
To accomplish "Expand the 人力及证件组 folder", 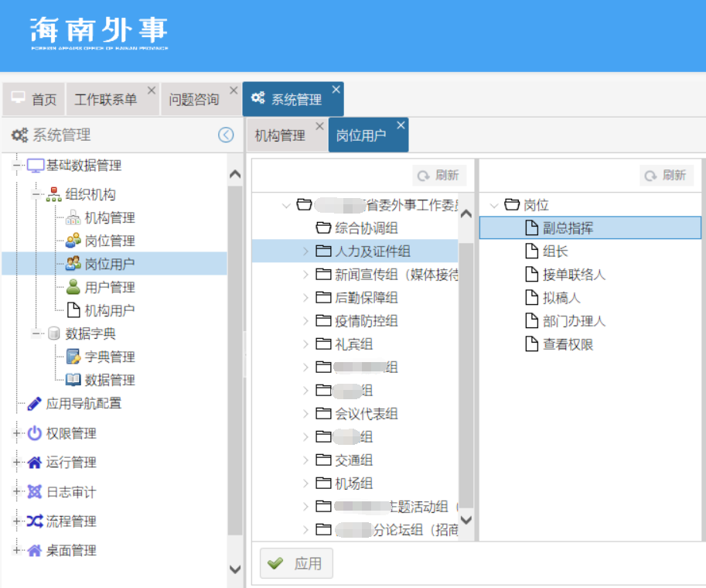I will click(305, 251).
